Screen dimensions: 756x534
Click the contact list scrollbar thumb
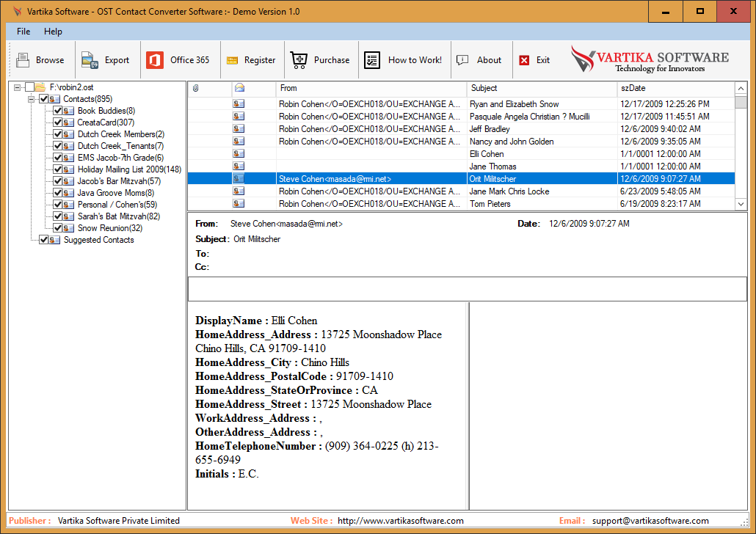click(x=741, y=102)
